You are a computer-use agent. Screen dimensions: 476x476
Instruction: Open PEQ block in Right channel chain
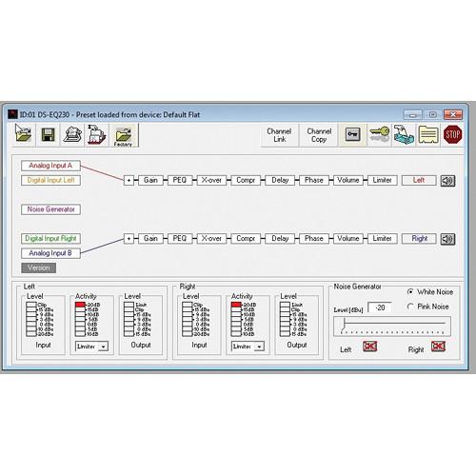coord(180,238)
